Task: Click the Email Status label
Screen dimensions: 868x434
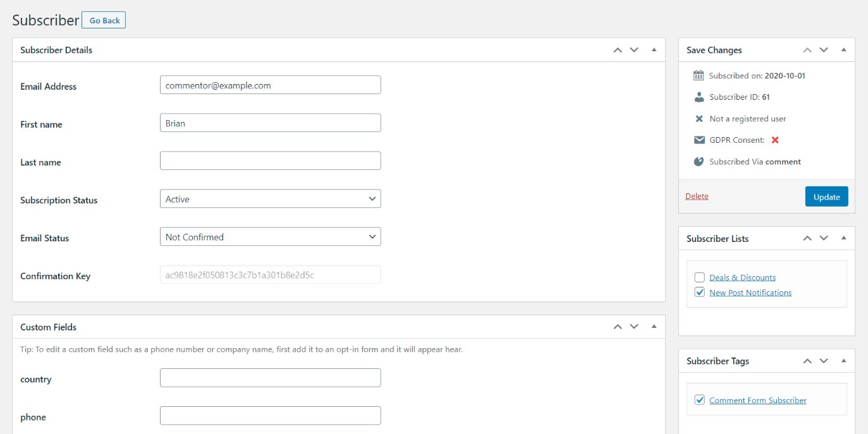Action: click(x=44, y=238)
